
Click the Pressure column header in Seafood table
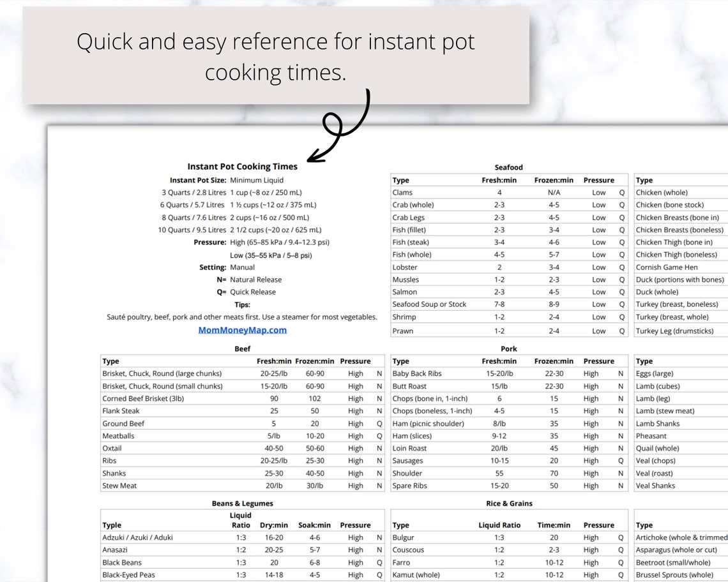598,180
